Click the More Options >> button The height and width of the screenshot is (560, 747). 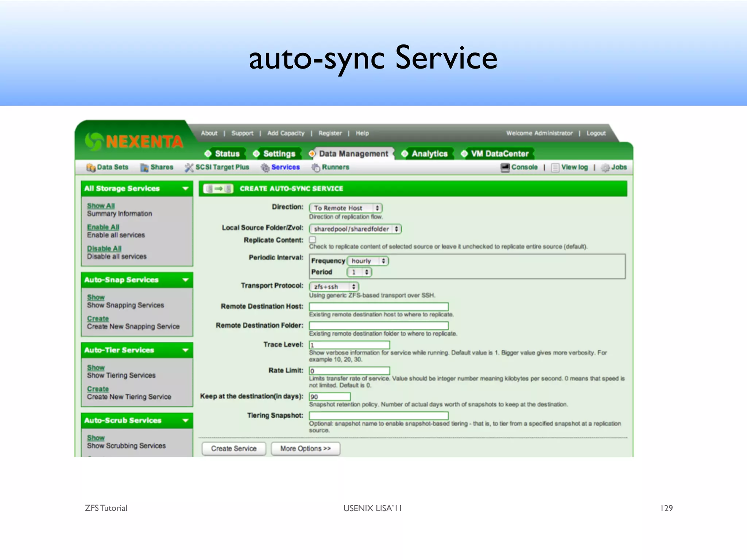[x=306, y=448]
